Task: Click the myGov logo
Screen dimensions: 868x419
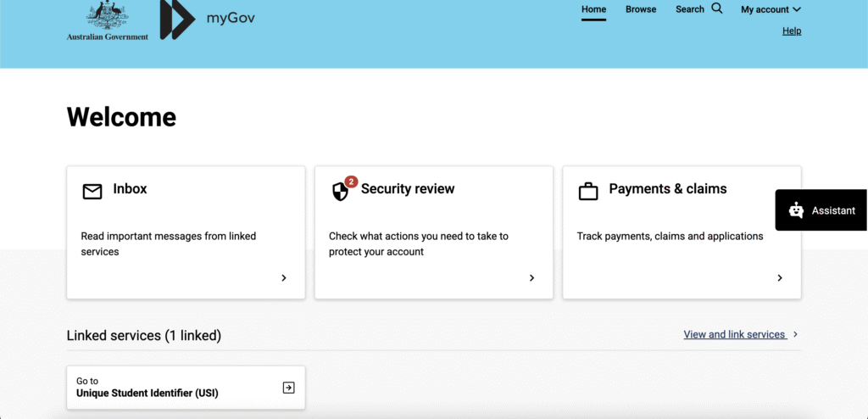Action: coord(207,19)
